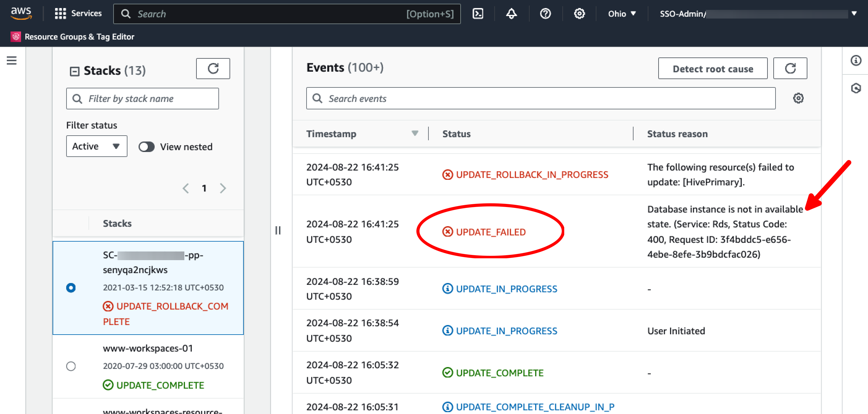
Task: Refresh the Events list
Action: pyautogui.click(x=790, y=69)
